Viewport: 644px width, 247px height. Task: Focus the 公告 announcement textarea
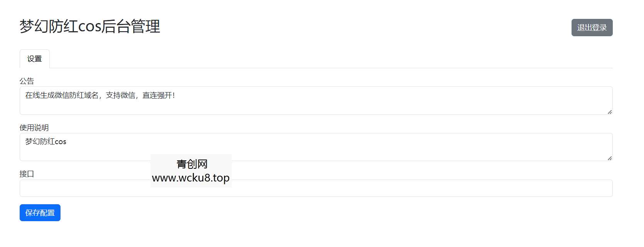pos(316,101)
